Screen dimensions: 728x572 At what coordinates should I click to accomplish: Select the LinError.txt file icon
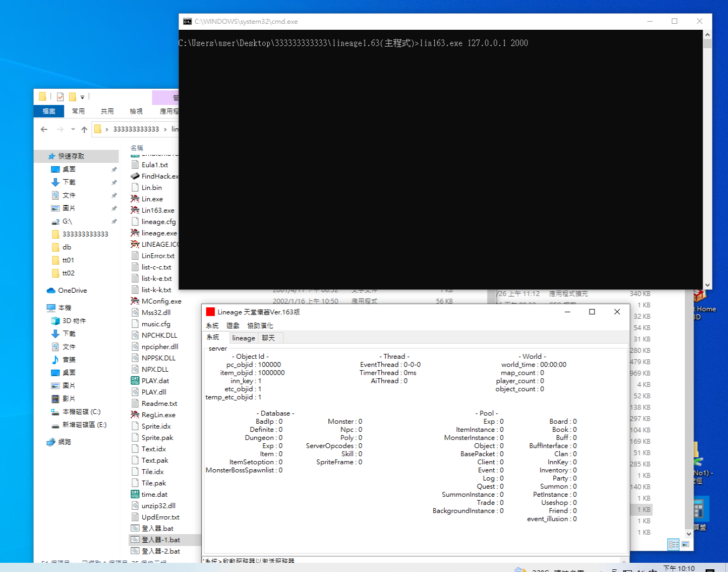click(x=135, y=255)
